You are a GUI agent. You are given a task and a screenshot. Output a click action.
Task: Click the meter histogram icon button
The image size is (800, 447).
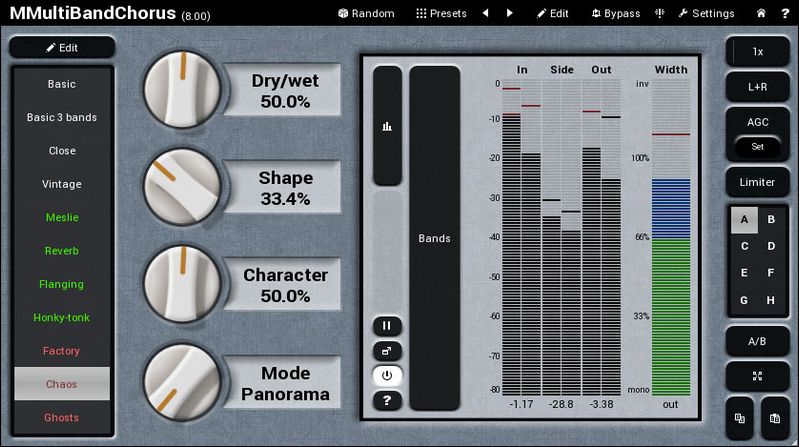coord(387,126)
